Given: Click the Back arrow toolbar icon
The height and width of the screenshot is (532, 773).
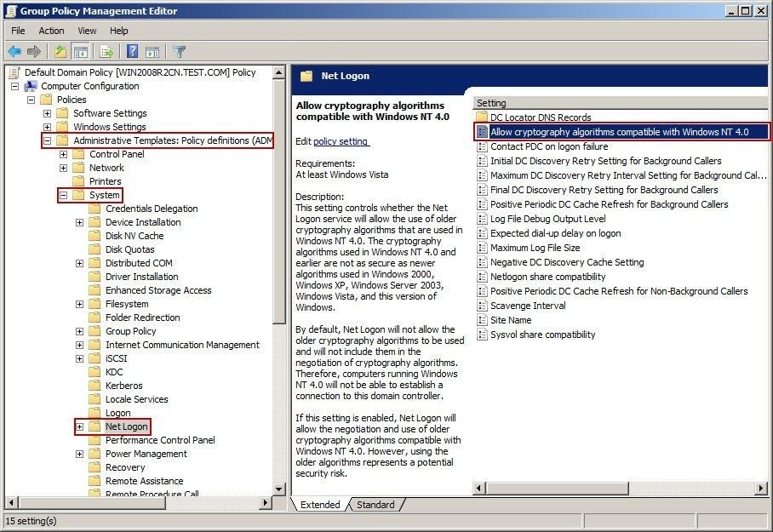Looking at the screenshot, I should tap(14, 51).
